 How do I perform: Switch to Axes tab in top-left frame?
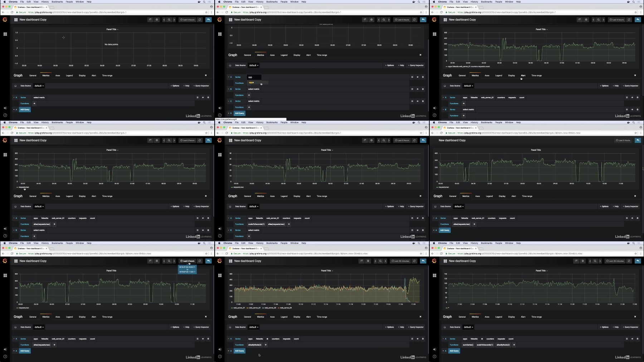(58, 76)
